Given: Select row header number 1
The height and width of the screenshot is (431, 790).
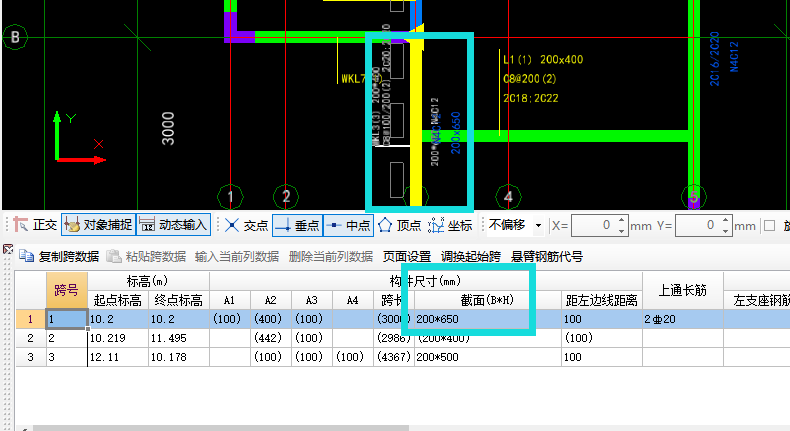Looking at the screenshot, I should tap(30, 319).
